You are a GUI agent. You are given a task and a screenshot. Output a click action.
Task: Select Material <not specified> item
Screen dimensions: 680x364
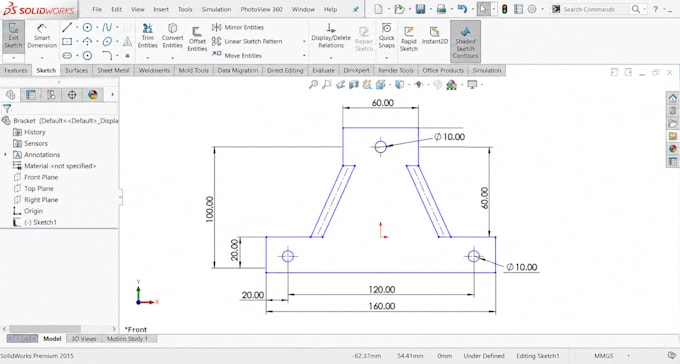pyautogui.click(x=55, y=166)
